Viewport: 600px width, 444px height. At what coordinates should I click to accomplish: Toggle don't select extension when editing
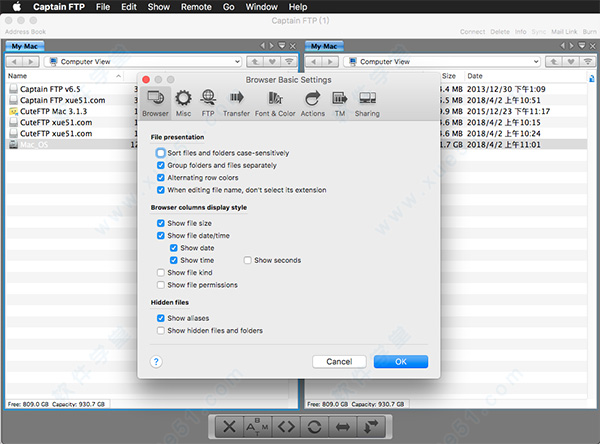pyautogui.click(x=161, y=190)
